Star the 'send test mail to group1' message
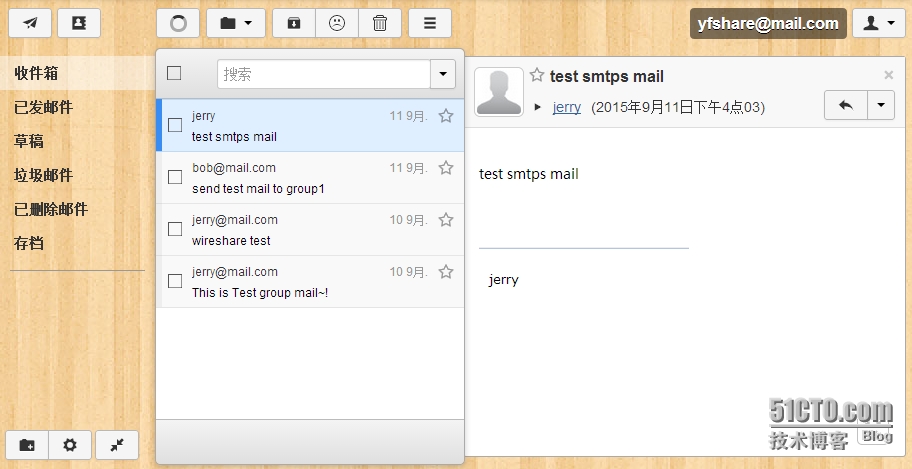This screenshot has width=912, height=469. (x=446, y=168)
